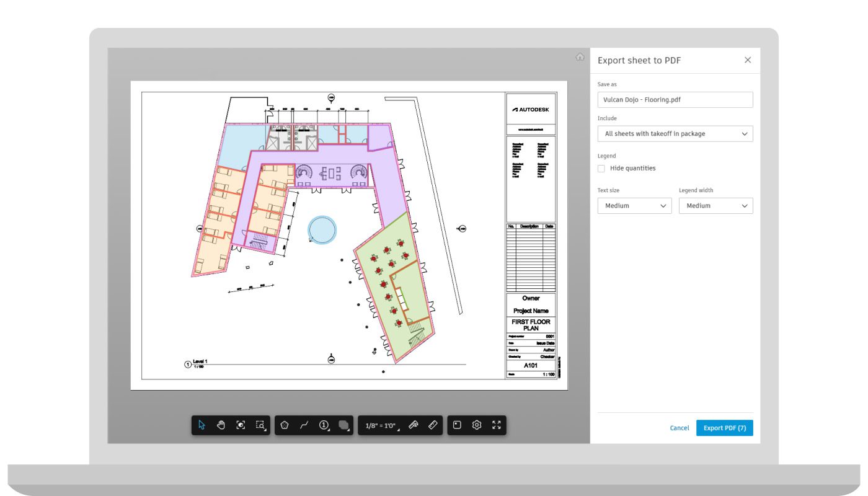This screenshot has height=496, width=868.
Task: Open the Text size dropdown
Action: [x=635, y=206]
